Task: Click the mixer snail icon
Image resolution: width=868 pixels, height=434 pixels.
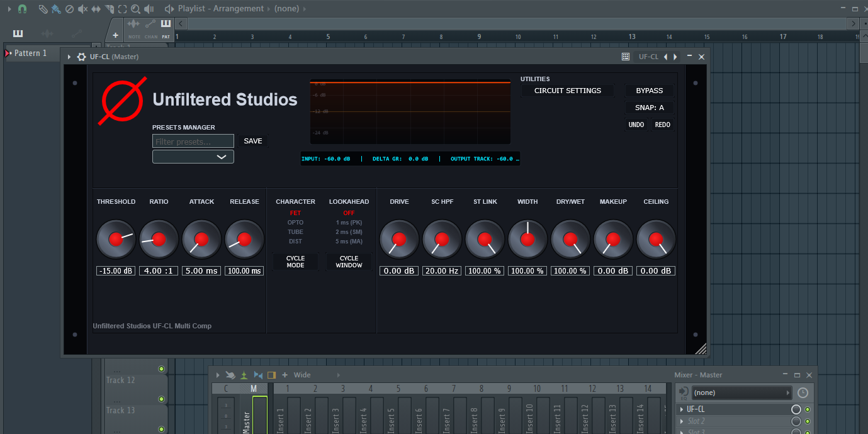Action: (230, 375)
